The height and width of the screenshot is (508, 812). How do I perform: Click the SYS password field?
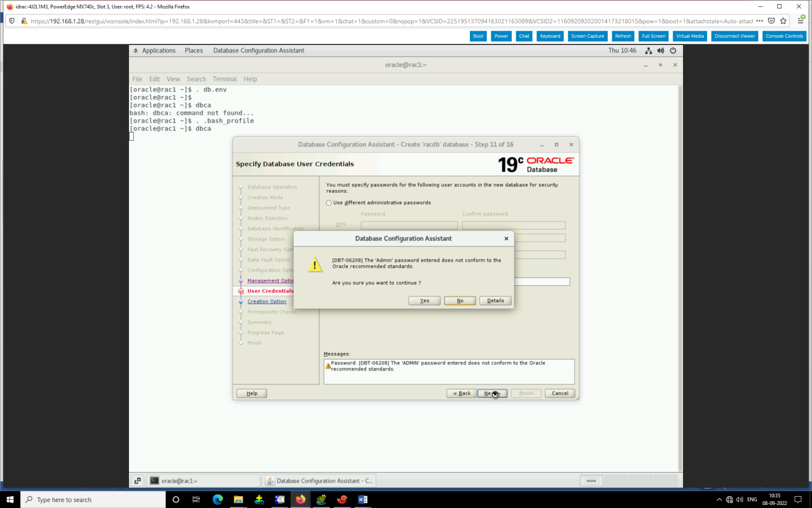(x=409, y=225)
